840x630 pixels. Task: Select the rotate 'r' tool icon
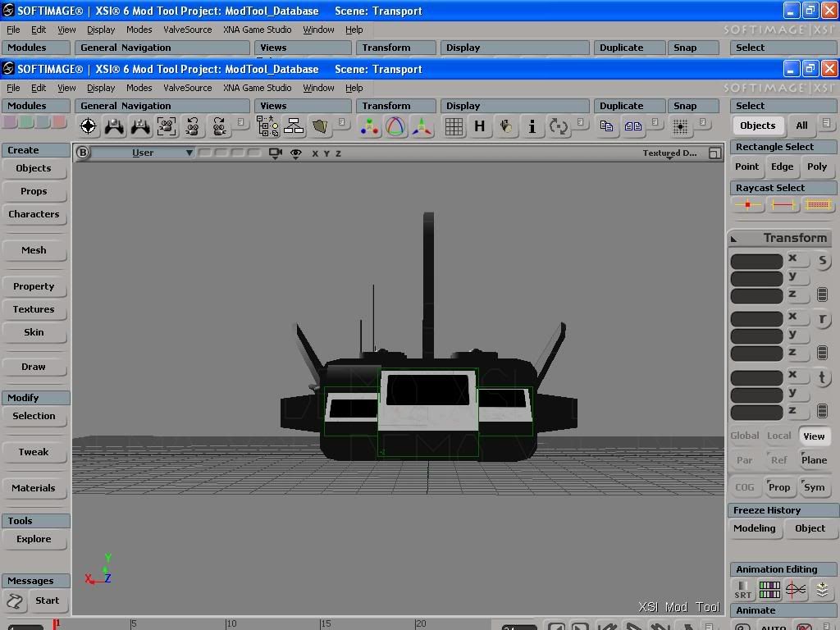(822, 320)
